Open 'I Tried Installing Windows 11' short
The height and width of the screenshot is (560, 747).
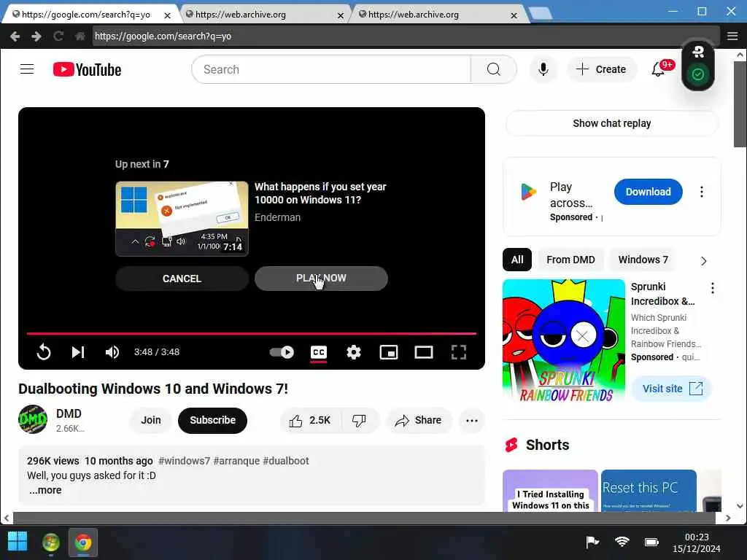click(550, 491)
